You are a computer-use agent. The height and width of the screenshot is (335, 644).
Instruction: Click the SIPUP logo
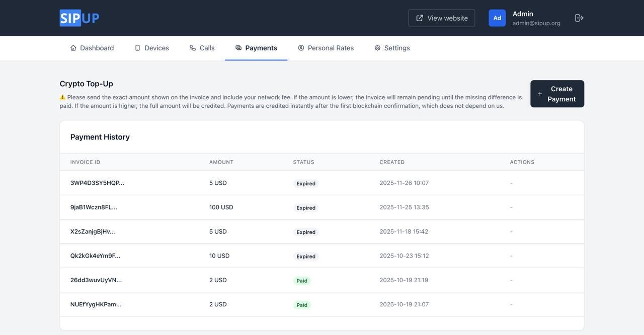[x=79, y=18]
